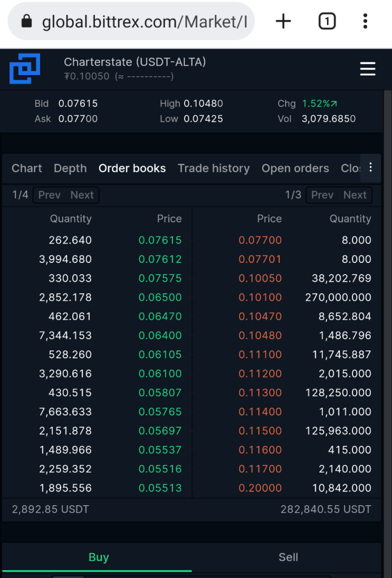Click bid quantity 3,994.680
Screen dimensions: 392x578
[65, 259]
